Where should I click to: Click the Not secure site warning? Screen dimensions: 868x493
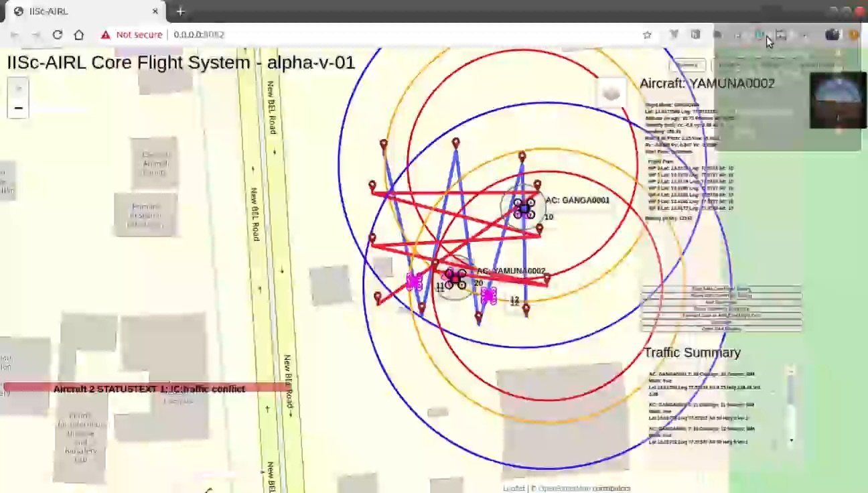coord(131,35)
